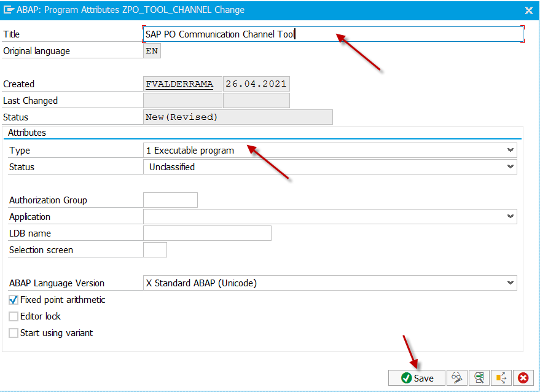Select 'X Standard ABAP (Unicode)' combo box
This screenshot has height=392, width=540.
[x=330, y=283]
